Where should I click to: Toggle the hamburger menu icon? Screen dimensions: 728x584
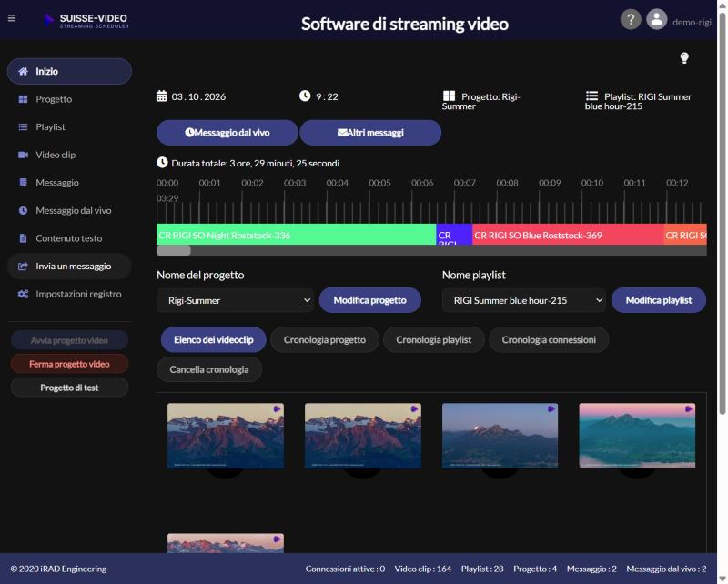click(12, 18)
